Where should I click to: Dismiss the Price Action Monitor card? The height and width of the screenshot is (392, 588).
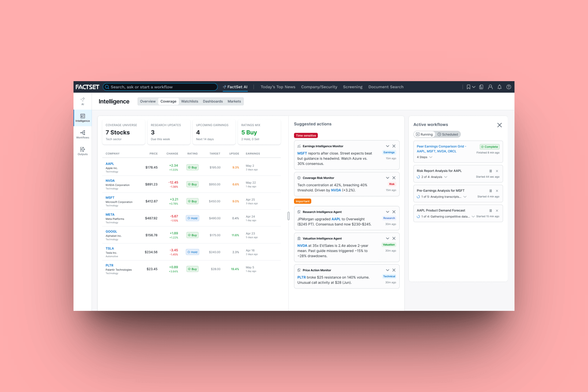pos(394,270)
